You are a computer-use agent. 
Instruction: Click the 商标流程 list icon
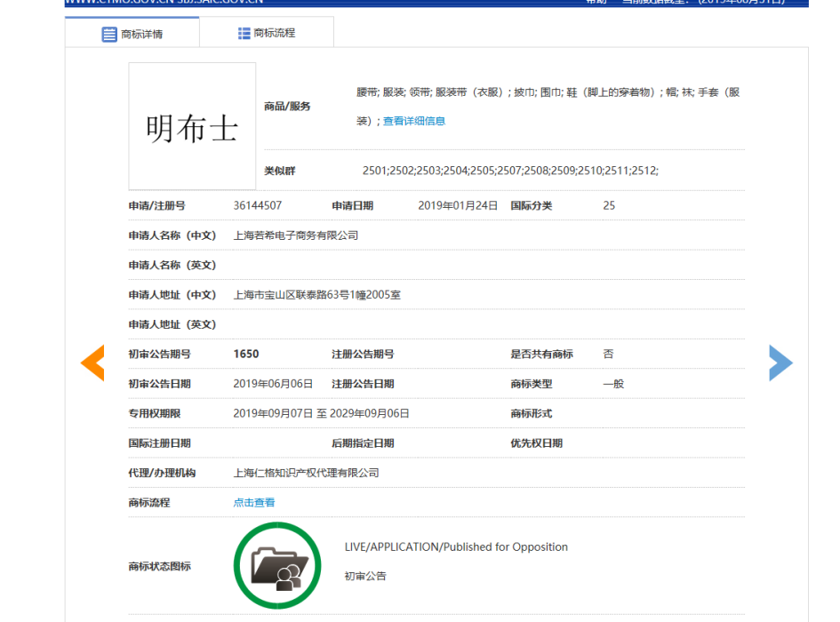point(244,33)
